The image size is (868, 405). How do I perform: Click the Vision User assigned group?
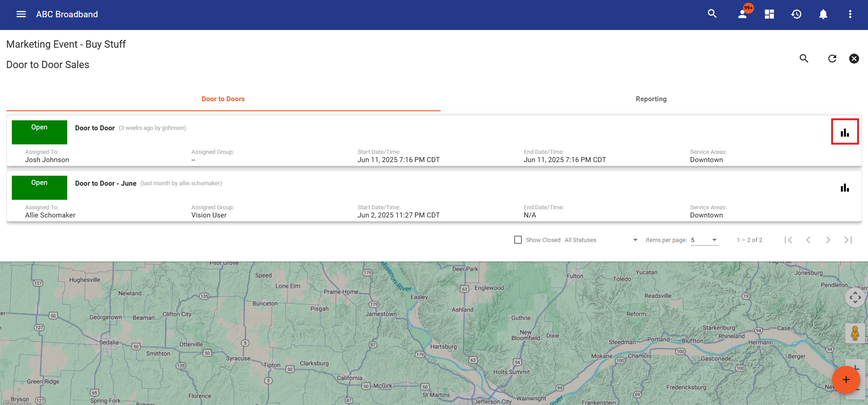209,215
